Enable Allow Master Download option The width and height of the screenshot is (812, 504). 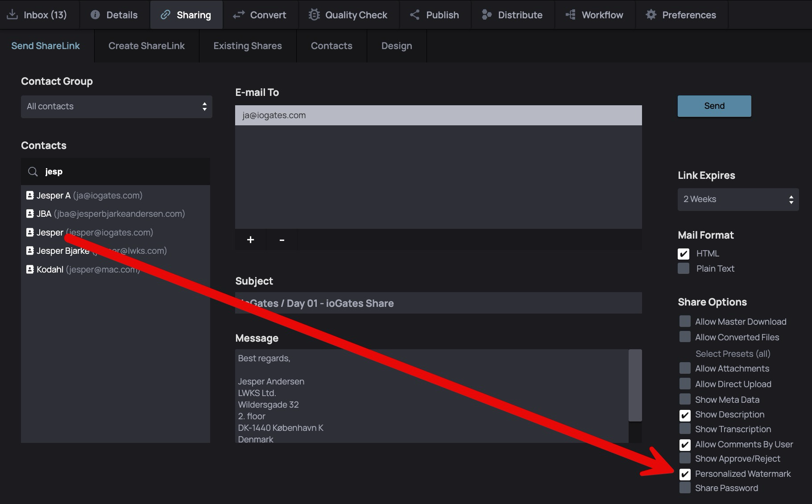(x=685, y=322)
